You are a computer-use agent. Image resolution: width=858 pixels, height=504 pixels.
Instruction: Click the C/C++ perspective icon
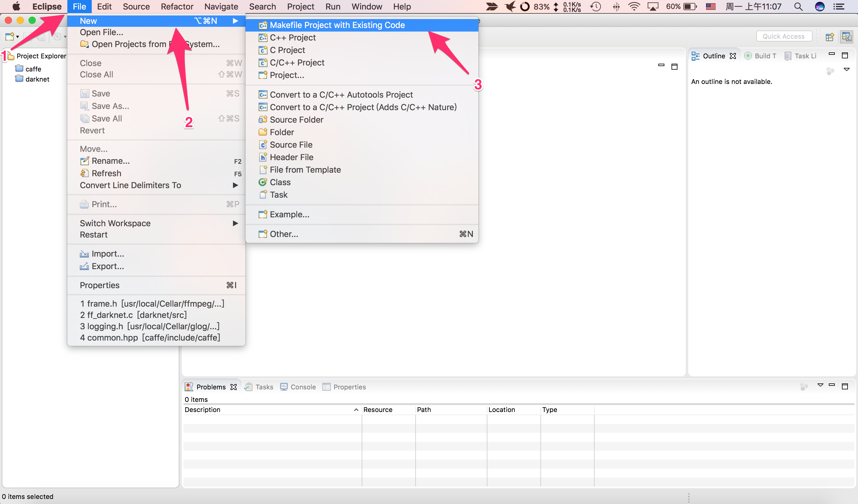(847, 36)
